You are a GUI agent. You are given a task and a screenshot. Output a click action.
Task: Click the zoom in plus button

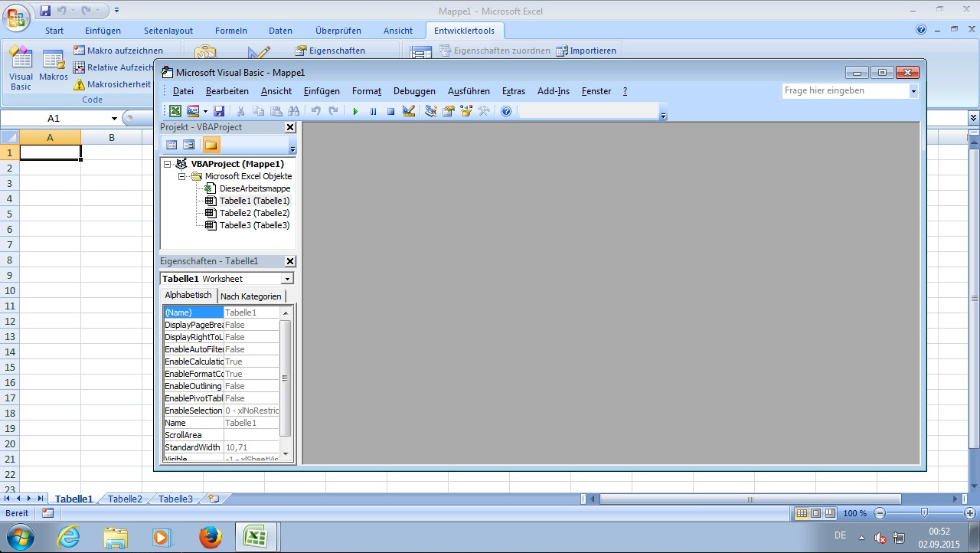point(969,513)
